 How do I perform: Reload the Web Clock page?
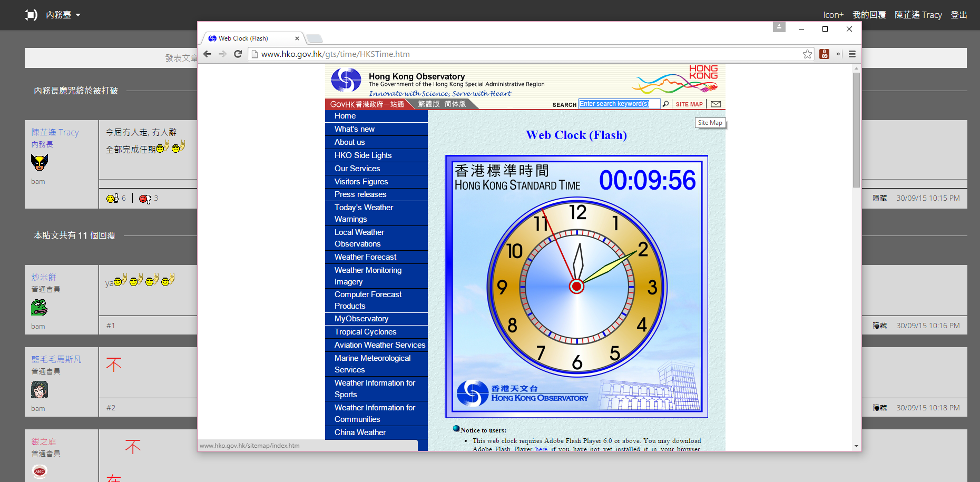click(x=238, y=54)
